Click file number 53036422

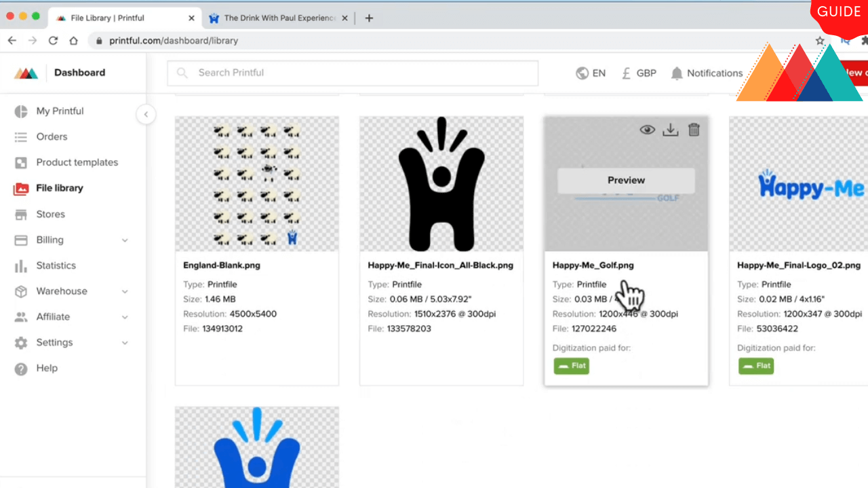(774, 329)
